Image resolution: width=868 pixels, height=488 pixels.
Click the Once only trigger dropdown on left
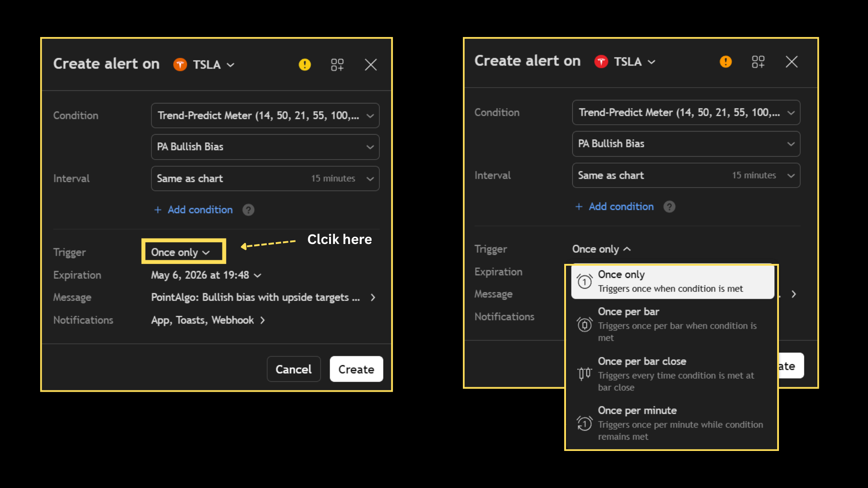[x=181, y=252]
